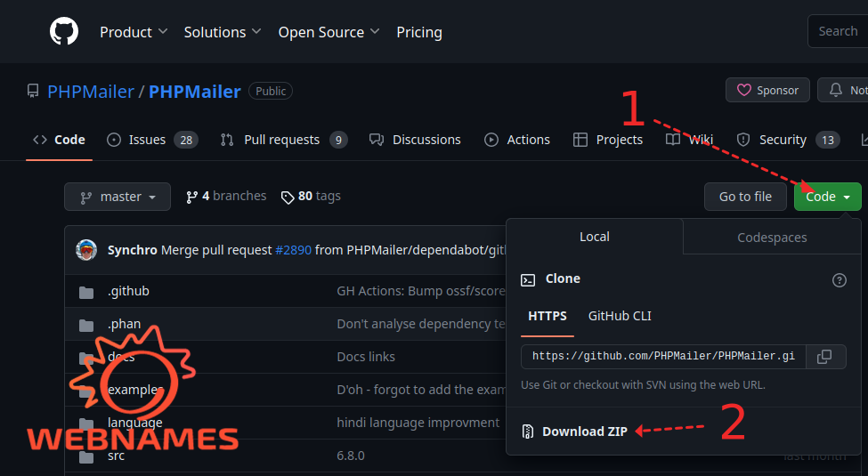This screenshot has width=868, height=476.
Task: Click the .phan folder icon
Action: point(86,326)
